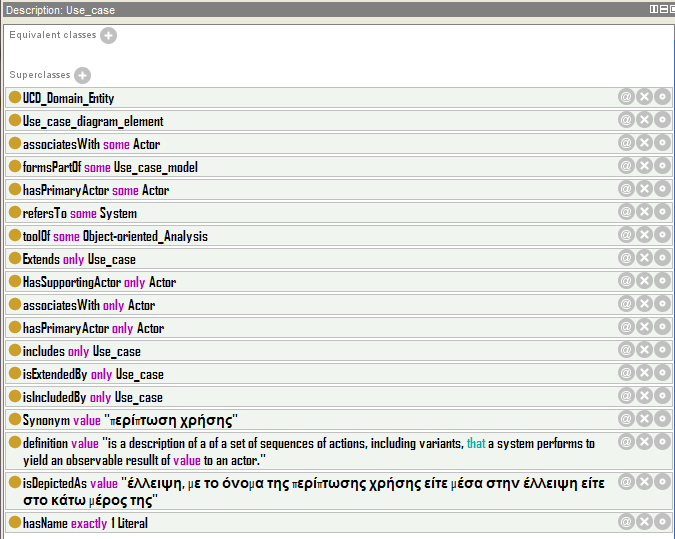Remove 'includes only Use_case' restriction

tap(644, 350)
